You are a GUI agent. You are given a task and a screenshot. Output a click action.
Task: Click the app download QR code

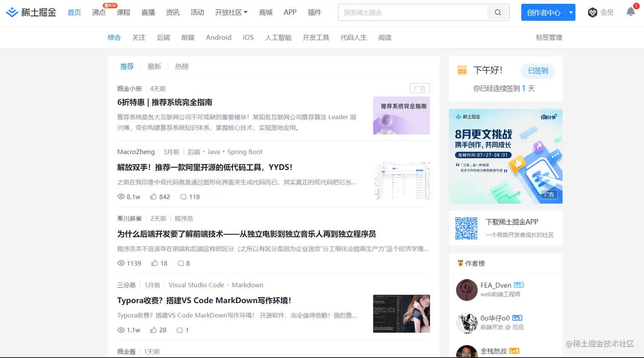coord(466,228)
